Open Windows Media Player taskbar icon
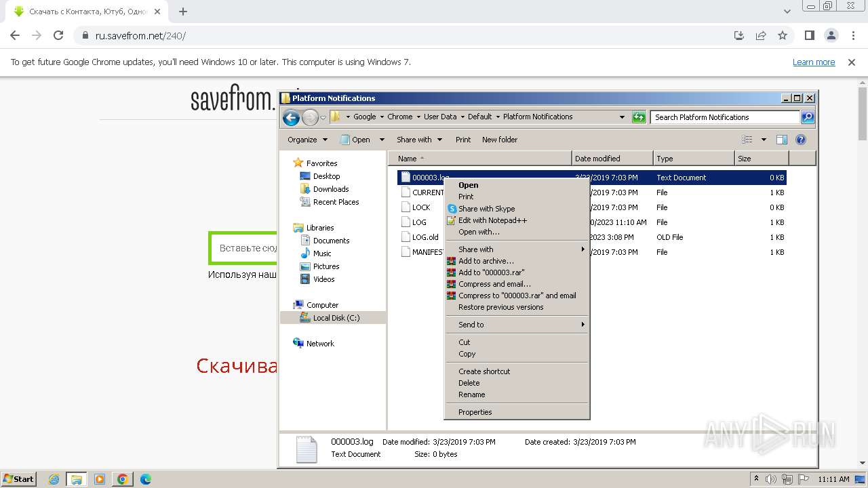The image size is (868, 488). [99, 479]
